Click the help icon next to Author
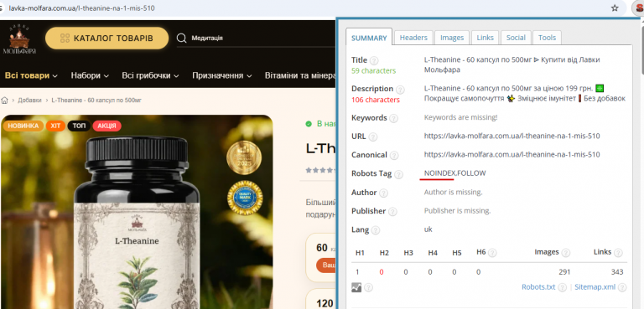 point(383,193)
